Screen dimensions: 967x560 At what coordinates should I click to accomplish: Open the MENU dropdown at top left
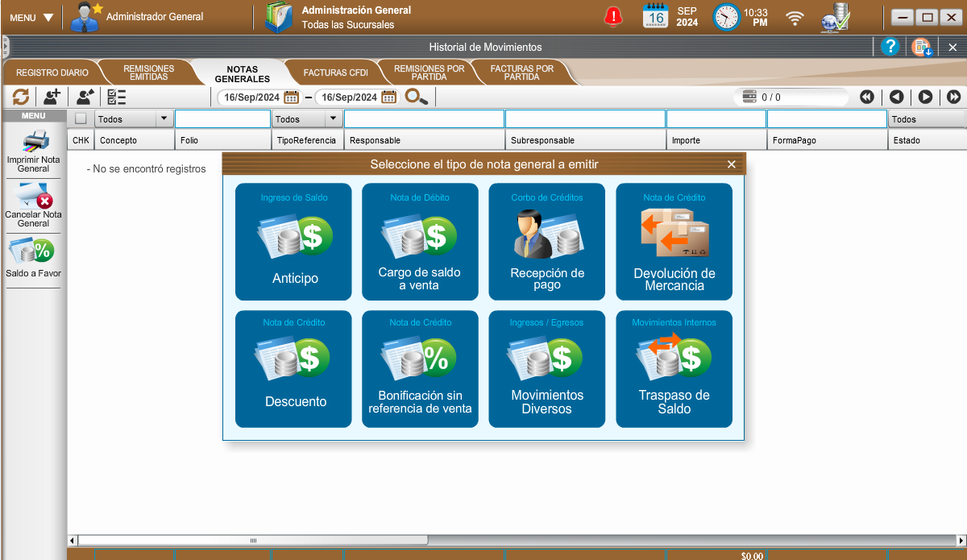31,18
